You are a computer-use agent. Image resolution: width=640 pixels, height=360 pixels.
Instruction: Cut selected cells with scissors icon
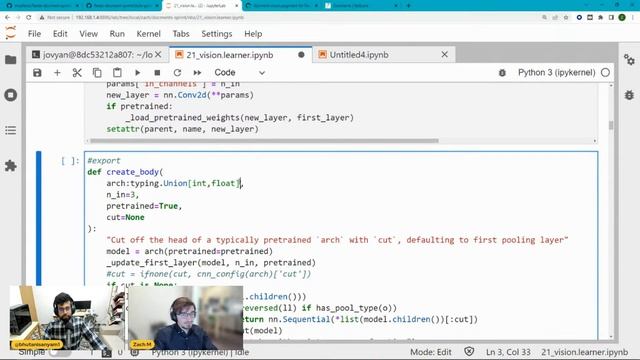77,73
